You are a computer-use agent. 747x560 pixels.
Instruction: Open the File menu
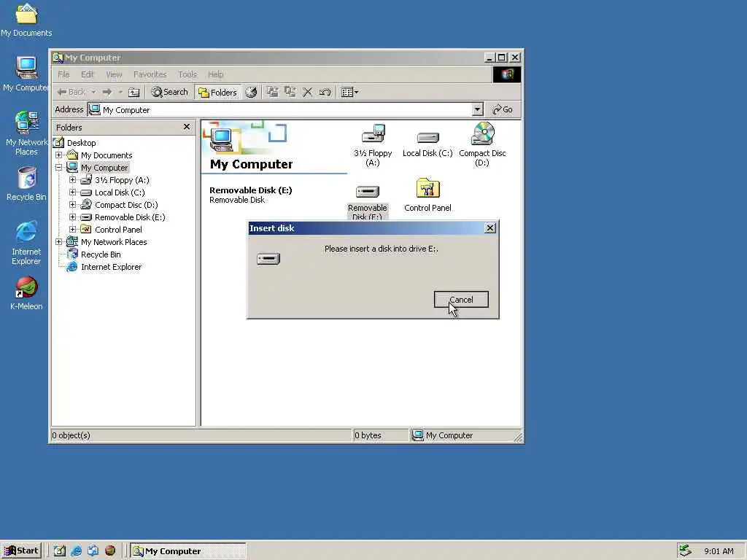coord(63,74)
